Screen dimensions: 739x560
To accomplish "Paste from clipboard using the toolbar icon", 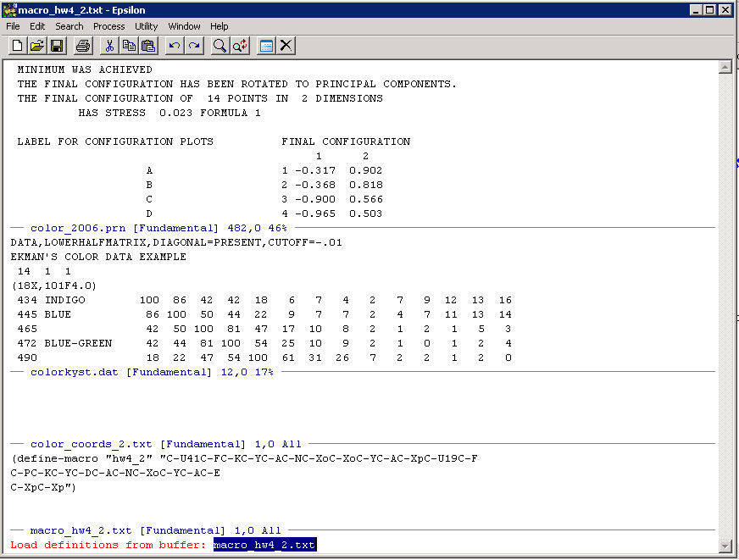I will pyautogui.click(x=148, y=46).
